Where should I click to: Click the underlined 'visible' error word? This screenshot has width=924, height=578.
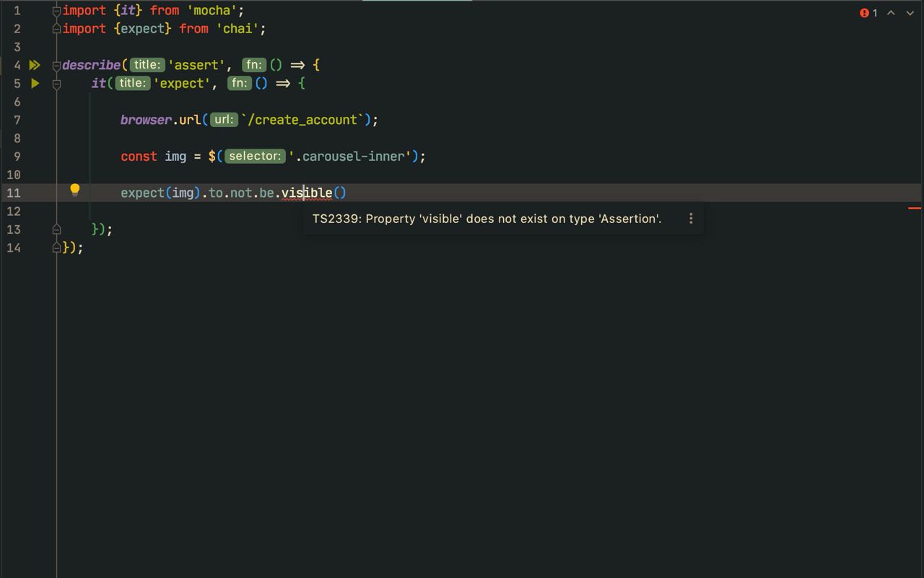(x=307, y=193)
